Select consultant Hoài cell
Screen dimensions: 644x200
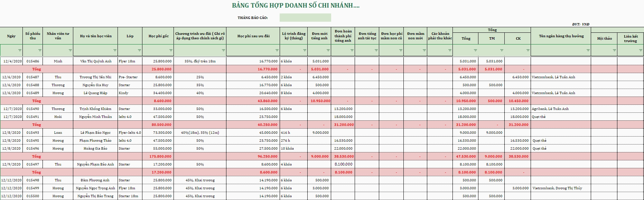(58, 117)
